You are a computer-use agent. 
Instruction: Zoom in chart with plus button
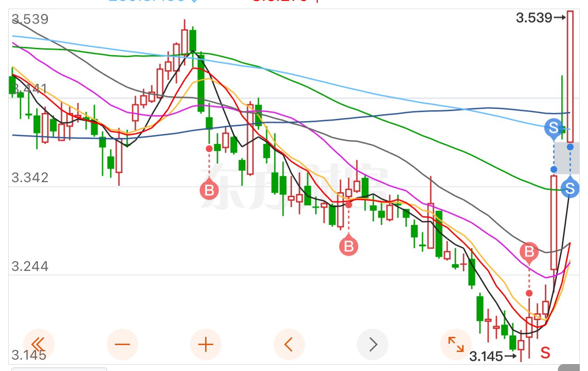point(206,344)
